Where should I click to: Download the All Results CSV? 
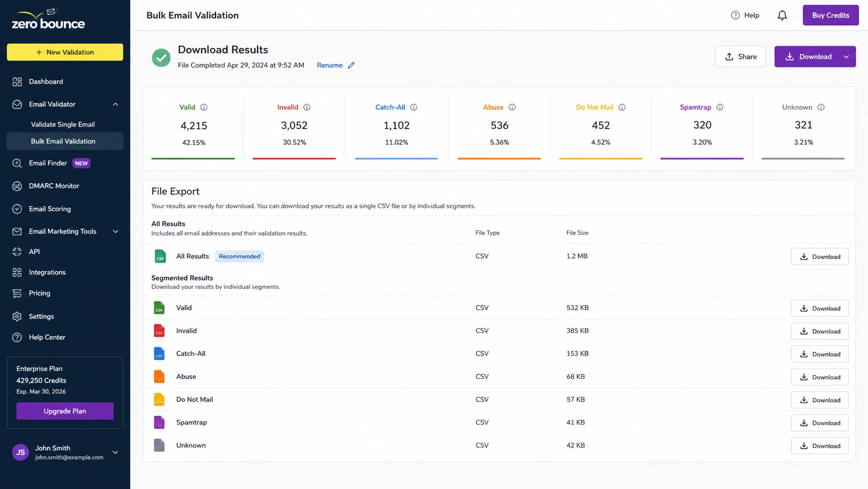pos(820,257)
